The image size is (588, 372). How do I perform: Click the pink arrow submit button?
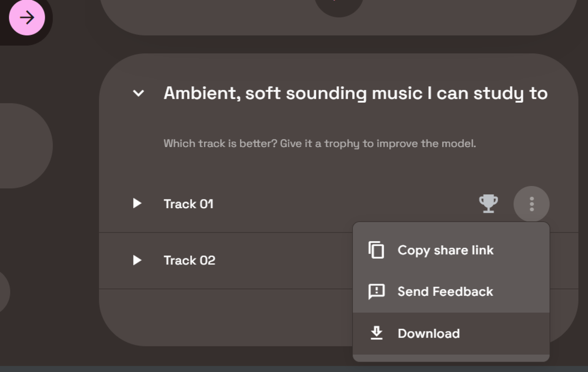(27, 17)
